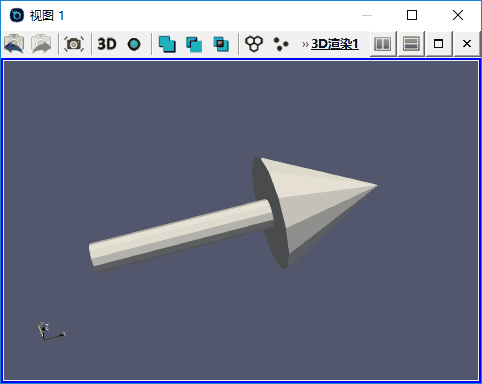The height and width of the screenshot is (384, 482).
Task: Click the app icon in the title bar
Action: pos(17,15)
